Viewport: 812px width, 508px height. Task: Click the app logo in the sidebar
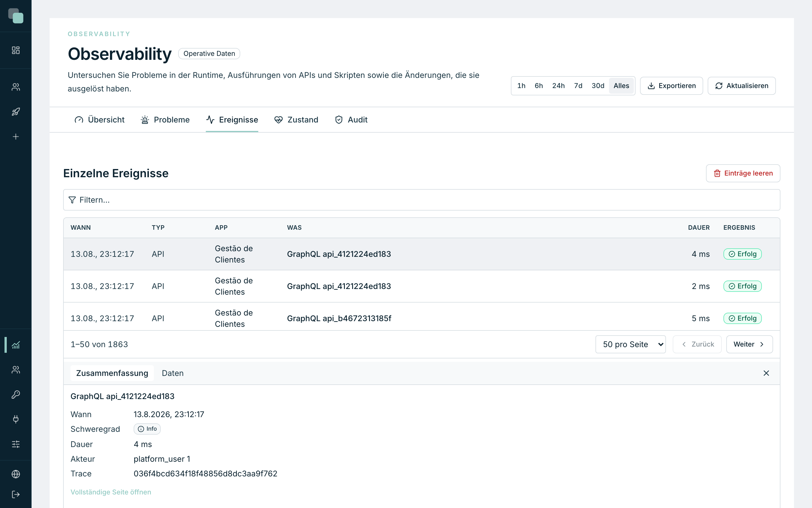pyautogui.click(x=16, y=16)
